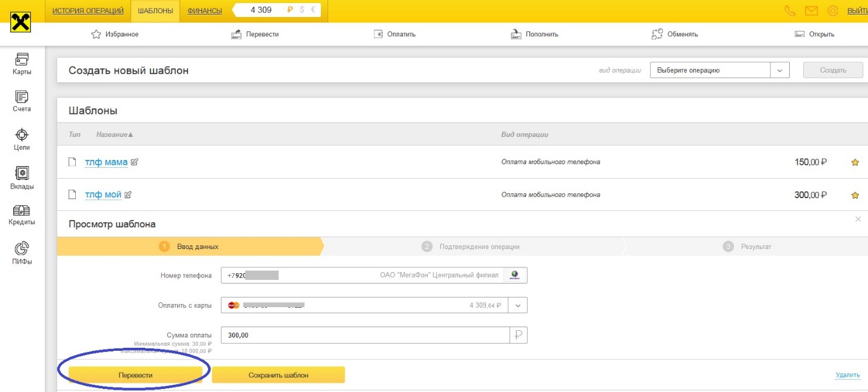The width and height of the screenshot is (868, 392).
Task: Switch balance to dollars
Action: [302, 10]
